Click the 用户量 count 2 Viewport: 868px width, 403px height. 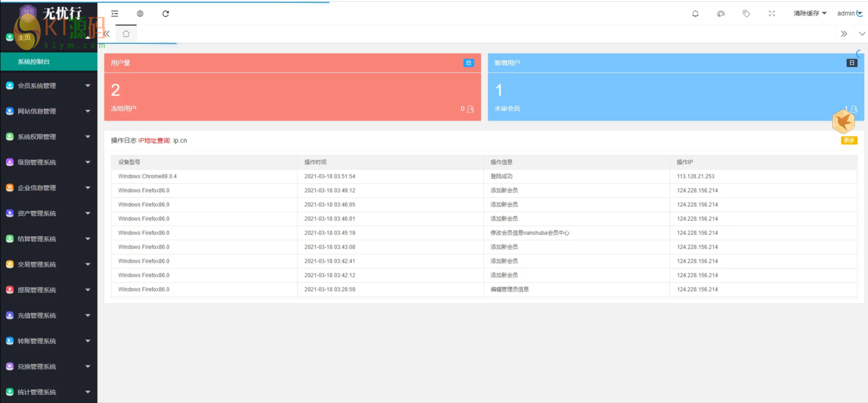(115, 90)
